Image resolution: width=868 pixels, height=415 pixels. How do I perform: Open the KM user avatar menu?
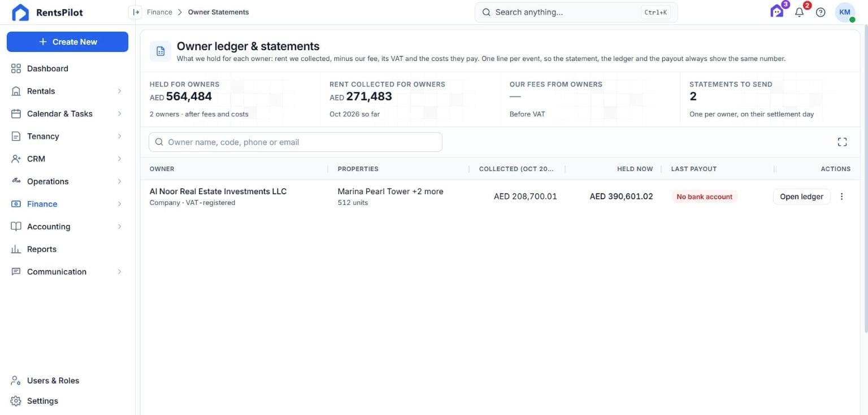point(845,12)
